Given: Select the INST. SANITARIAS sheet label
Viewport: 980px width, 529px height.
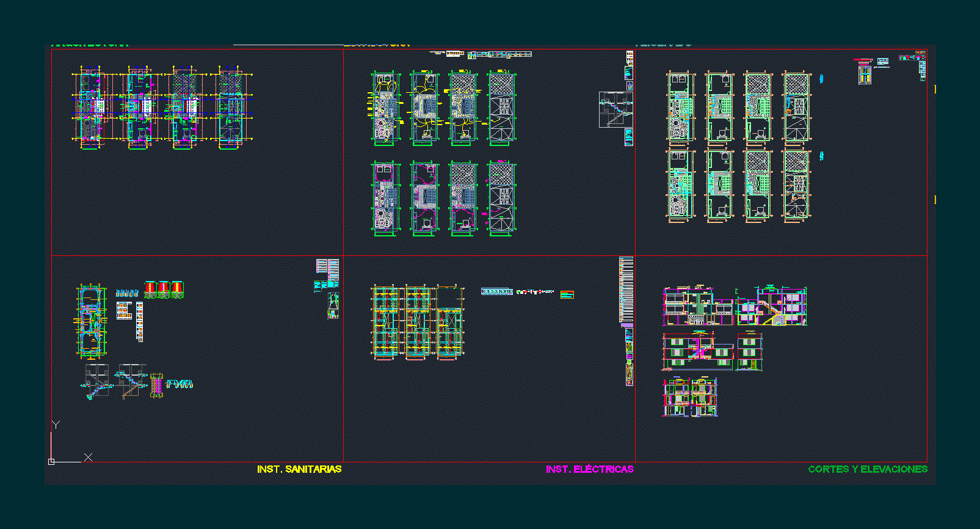Looking at the screenshot, I should (299, 469).
